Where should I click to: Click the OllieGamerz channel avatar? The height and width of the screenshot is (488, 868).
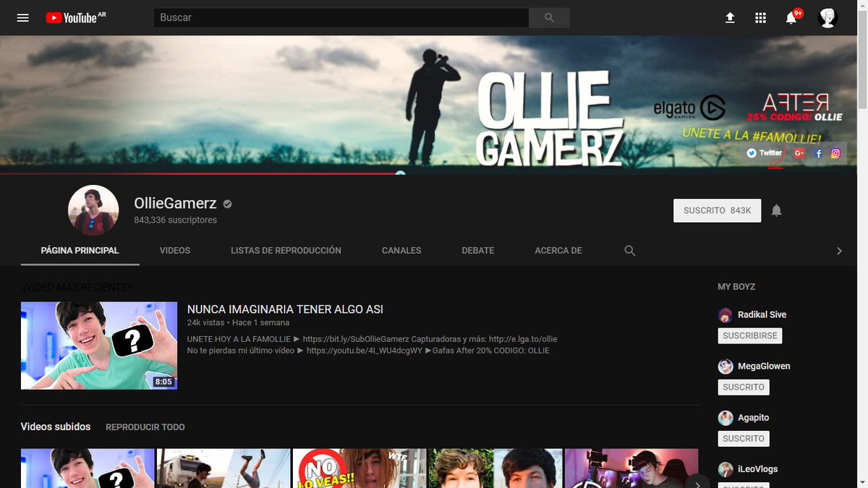click(93, 210)
